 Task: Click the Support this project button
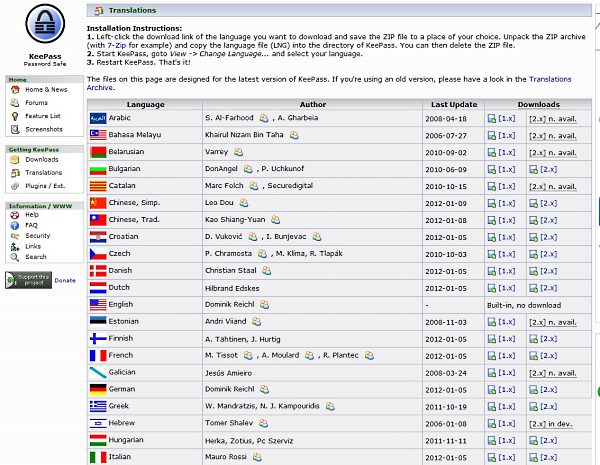tap(29, 280)
